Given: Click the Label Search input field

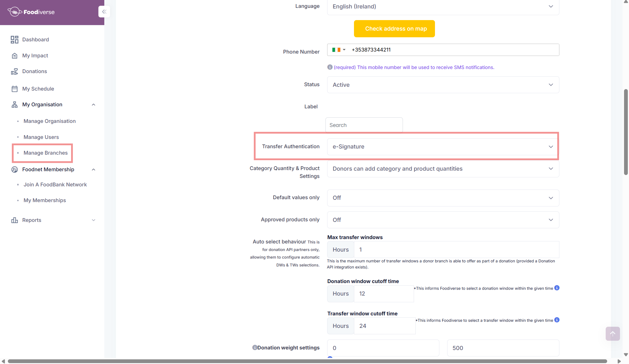Looking at the screenshot, I should coord(364,125).
